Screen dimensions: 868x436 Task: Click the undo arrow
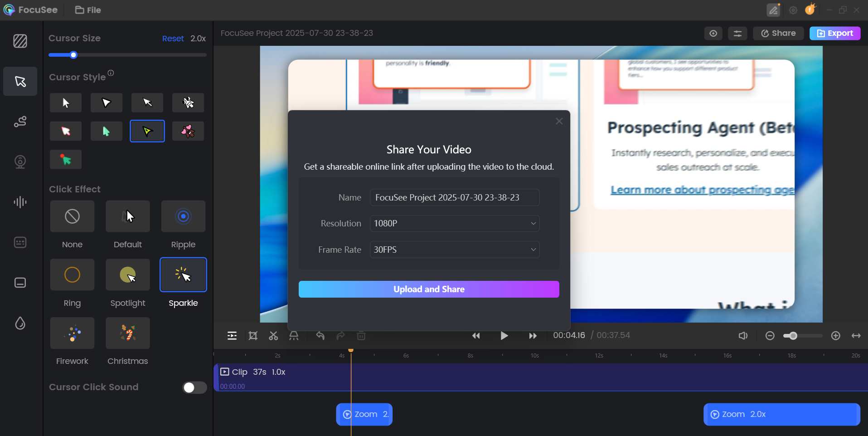click(320, 336)
